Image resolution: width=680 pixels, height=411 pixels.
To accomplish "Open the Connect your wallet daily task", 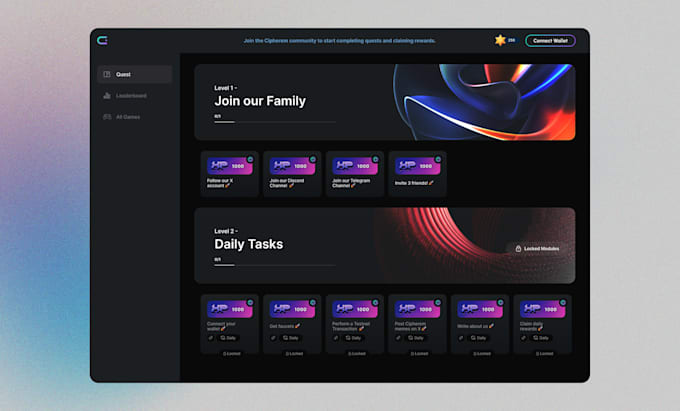I will [230, 324].
